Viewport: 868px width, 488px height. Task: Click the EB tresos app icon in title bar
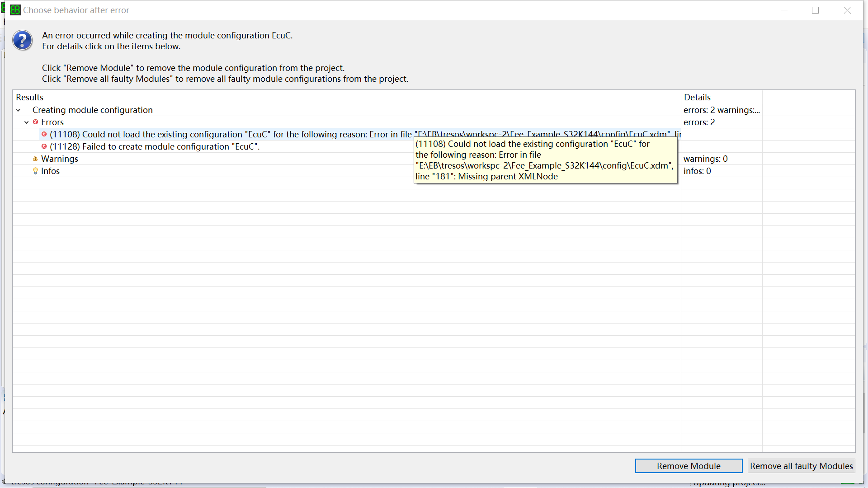click(15, 10)
